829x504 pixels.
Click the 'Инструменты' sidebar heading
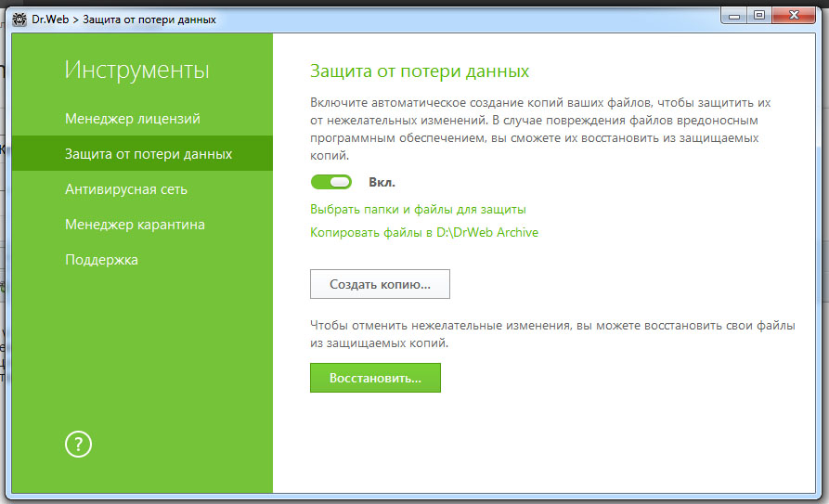pyautogui.click(x=136, y=70)
